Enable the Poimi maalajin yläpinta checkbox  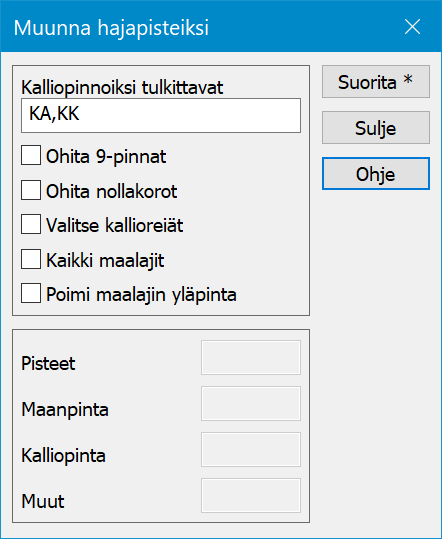[x=31, y=293]
